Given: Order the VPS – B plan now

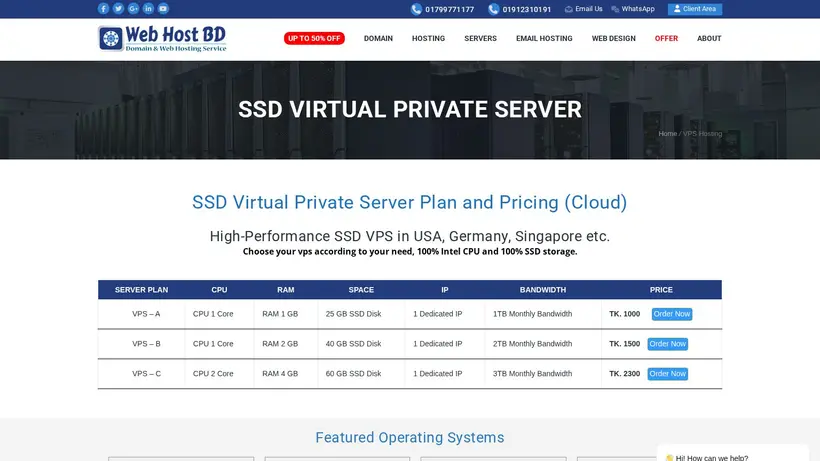Looking at the screenshot, I should pos(668,344).
